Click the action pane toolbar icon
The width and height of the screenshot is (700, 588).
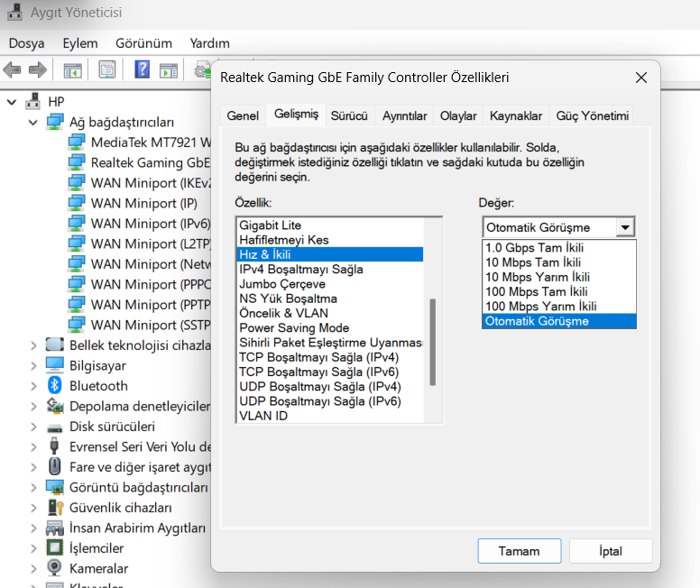(x=169, y=70)
